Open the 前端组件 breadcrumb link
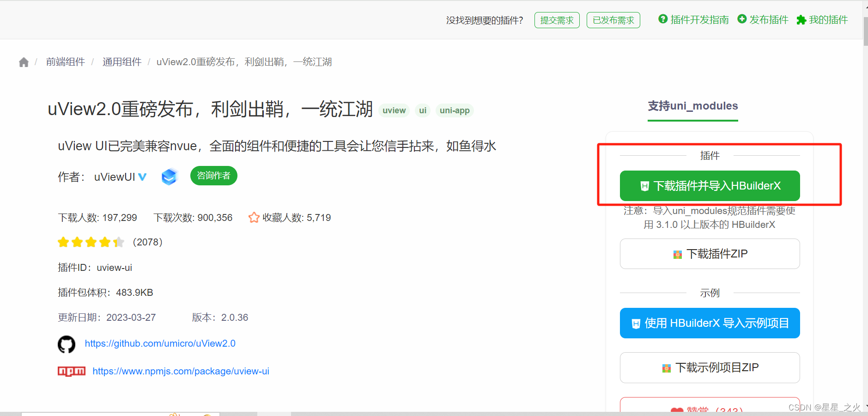This screenshot has width=868, height=416. (65, 61)
